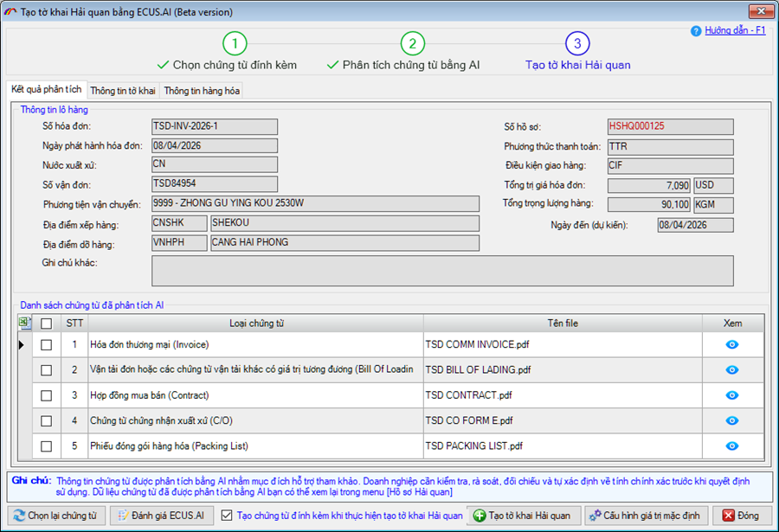Click the Excel export icon in grid header
This screenshot has height=532, width=779.
[x=24, y=323]
